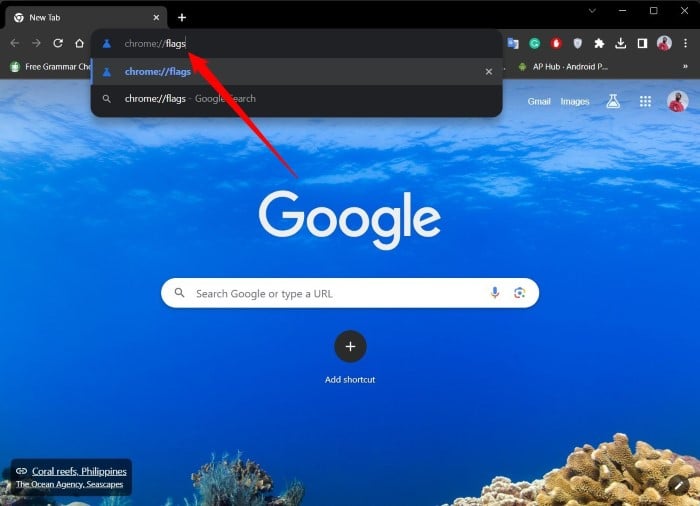Toggle the side panel icon
This screenshot has width=700, height=506.
tap(642, 43)
